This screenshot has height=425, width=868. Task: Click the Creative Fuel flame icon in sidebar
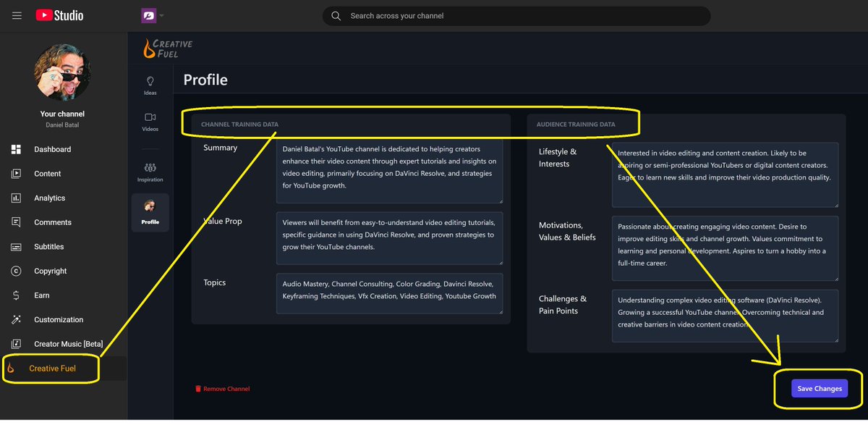10,369
